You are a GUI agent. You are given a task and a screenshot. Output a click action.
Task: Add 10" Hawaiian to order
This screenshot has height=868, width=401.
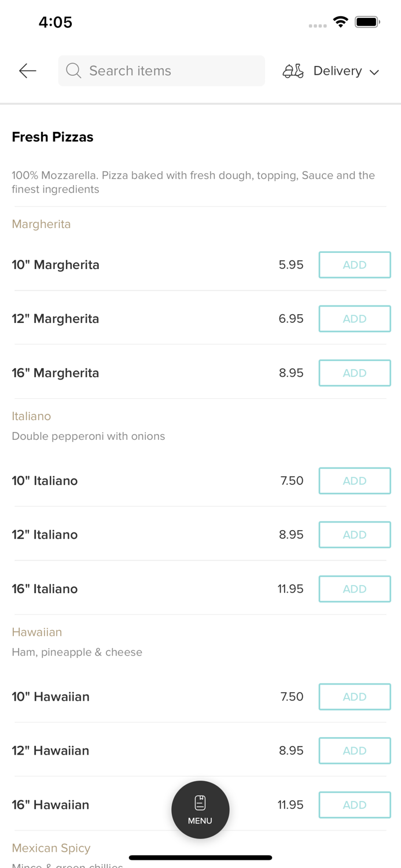click(x=355, y=697)
